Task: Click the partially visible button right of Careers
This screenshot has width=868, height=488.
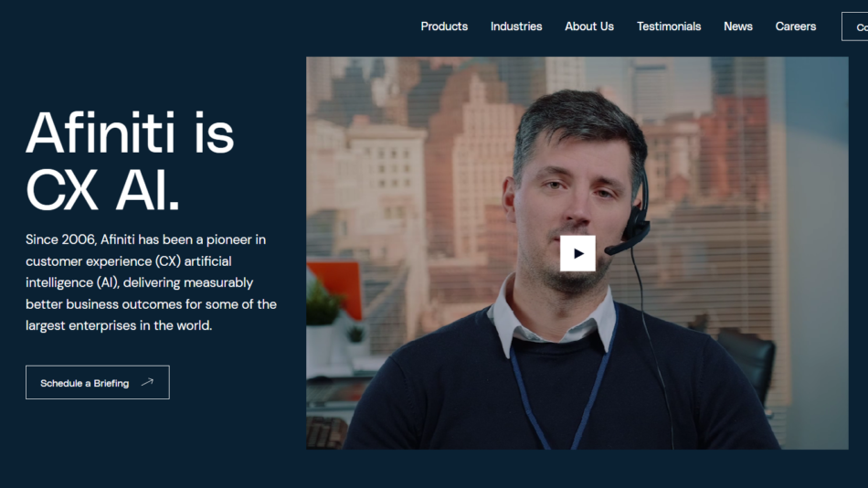Action: click(856, 27)
